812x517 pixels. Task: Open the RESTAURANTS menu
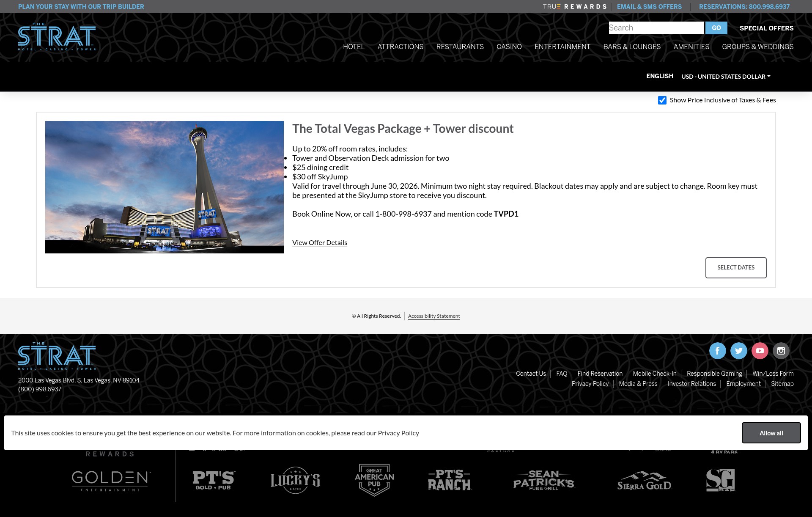click(460, 47)
